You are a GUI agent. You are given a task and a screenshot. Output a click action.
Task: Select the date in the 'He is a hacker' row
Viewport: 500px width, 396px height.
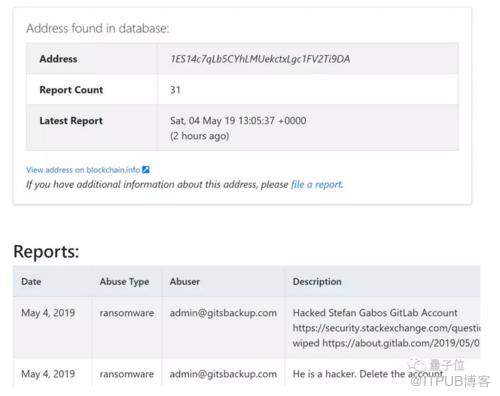click(x=48, y=374)
